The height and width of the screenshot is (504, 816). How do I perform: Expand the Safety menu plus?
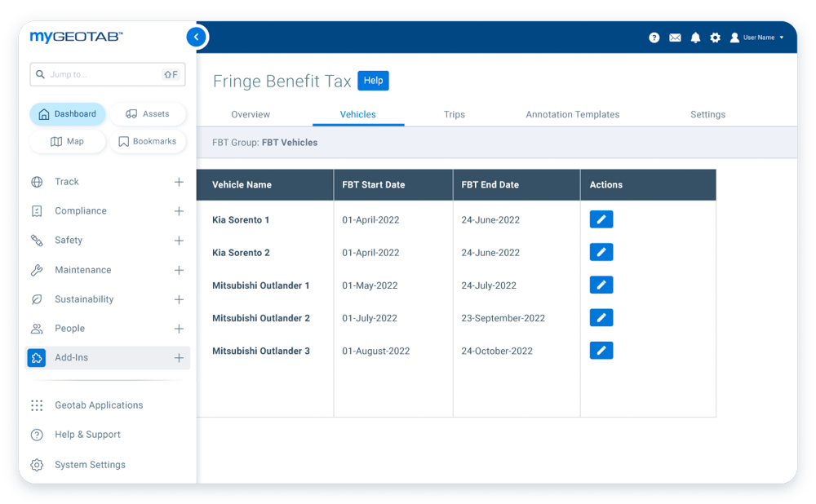pos(179,241)
